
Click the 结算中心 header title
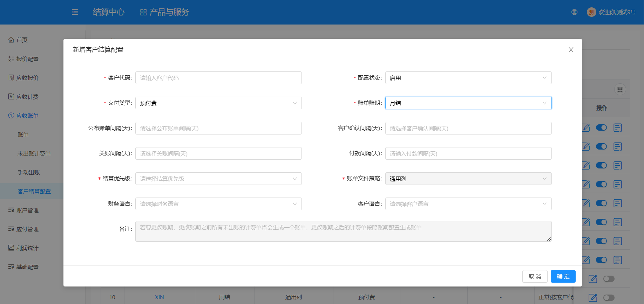(109, 12)
